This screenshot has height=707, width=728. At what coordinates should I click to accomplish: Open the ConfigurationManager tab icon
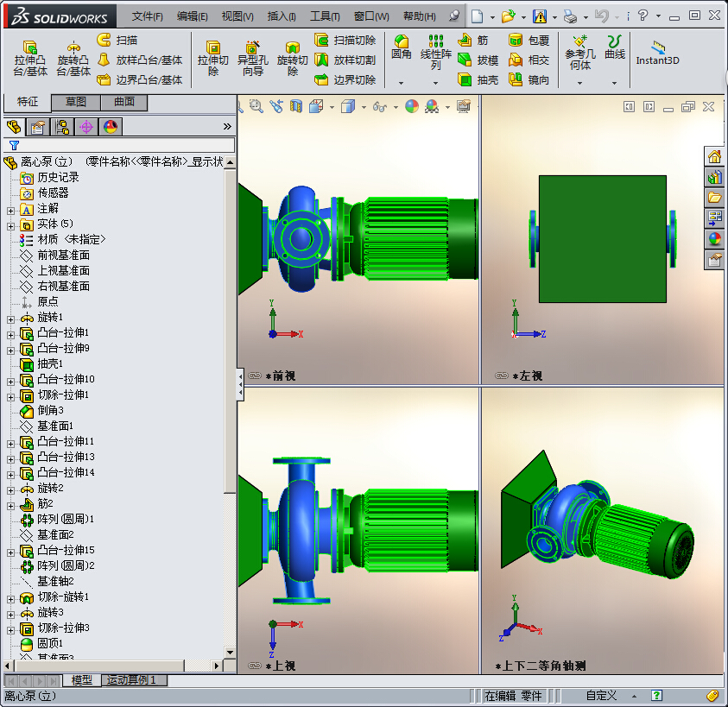coord(62,127)
